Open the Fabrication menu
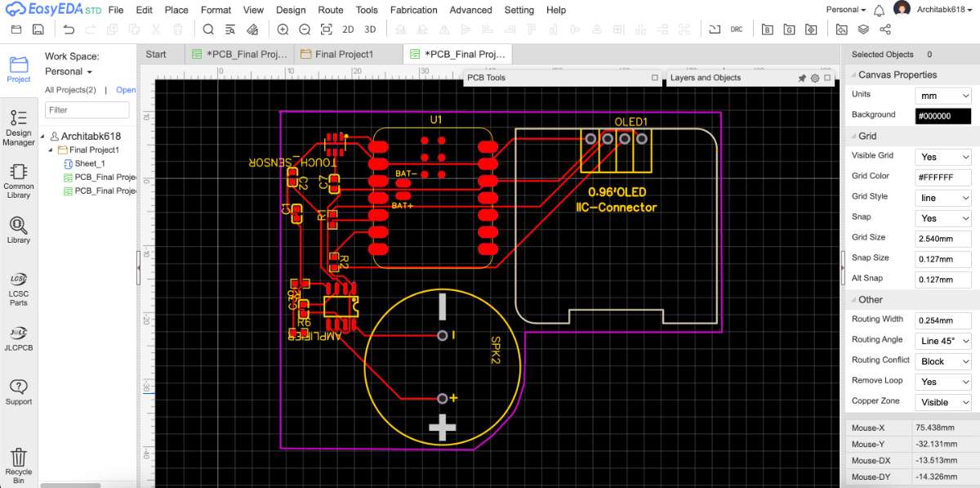 [414, 10]
